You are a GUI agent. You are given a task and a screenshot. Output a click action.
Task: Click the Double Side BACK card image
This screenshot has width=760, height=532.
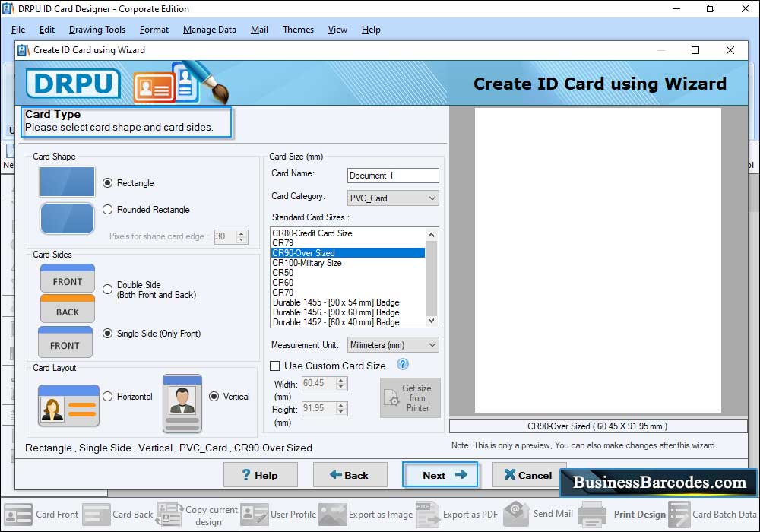coord(68,309)
